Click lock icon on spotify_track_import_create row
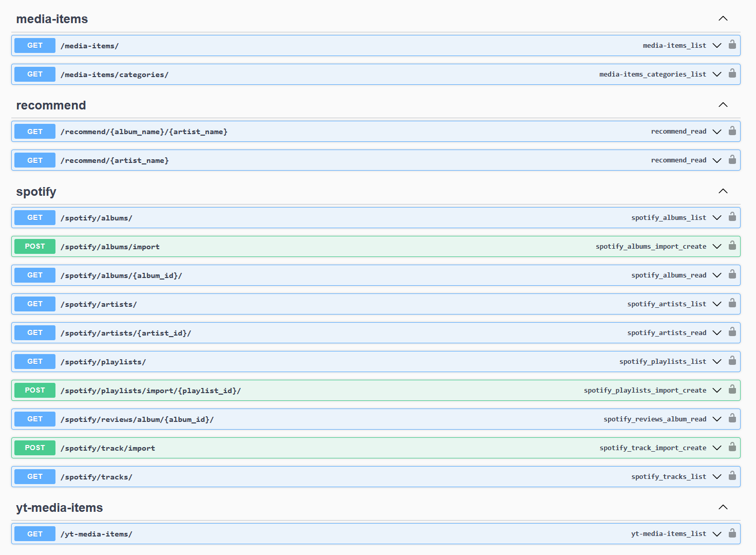The height and width of the screenshot is (555, 756). [x=732, y=447]
